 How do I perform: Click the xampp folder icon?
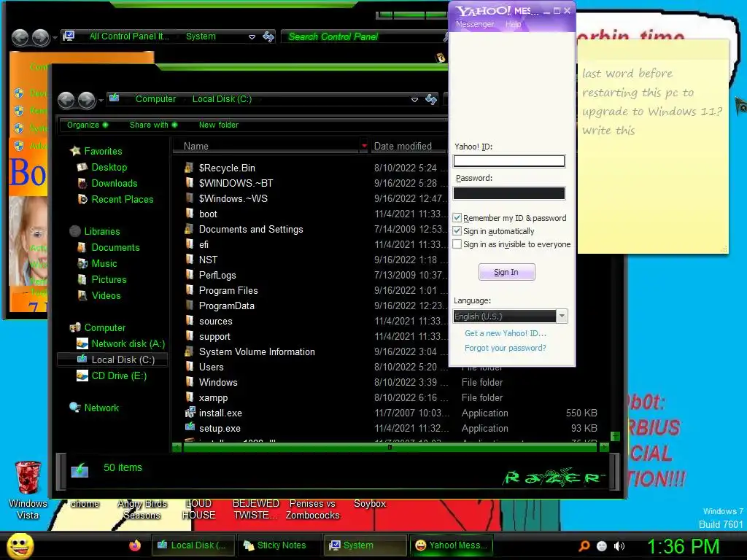tap(190, 397)
